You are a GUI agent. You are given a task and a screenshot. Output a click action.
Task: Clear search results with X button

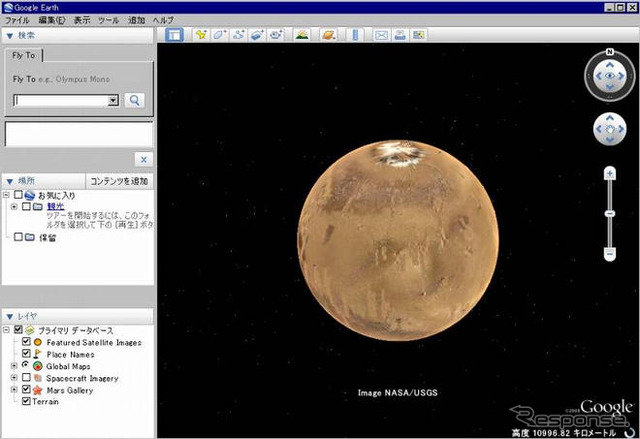pyautogui.click(x=144, y=160)
